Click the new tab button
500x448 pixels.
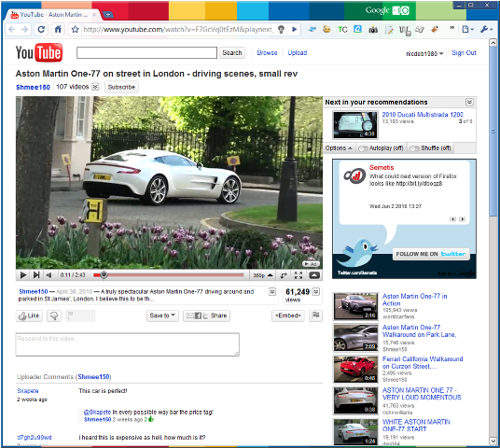[108, 15]
